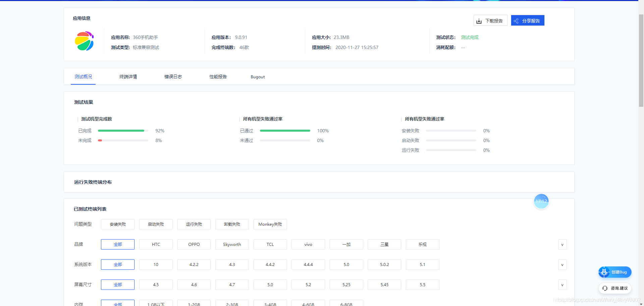
Task: Select the 三星 brand filter
Action: [384, 245]
